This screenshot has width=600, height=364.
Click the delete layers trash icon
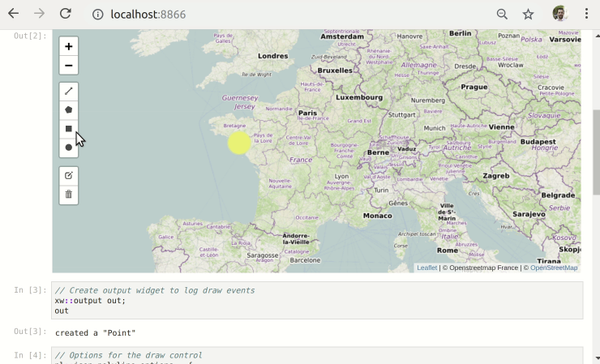click(68, 194)
